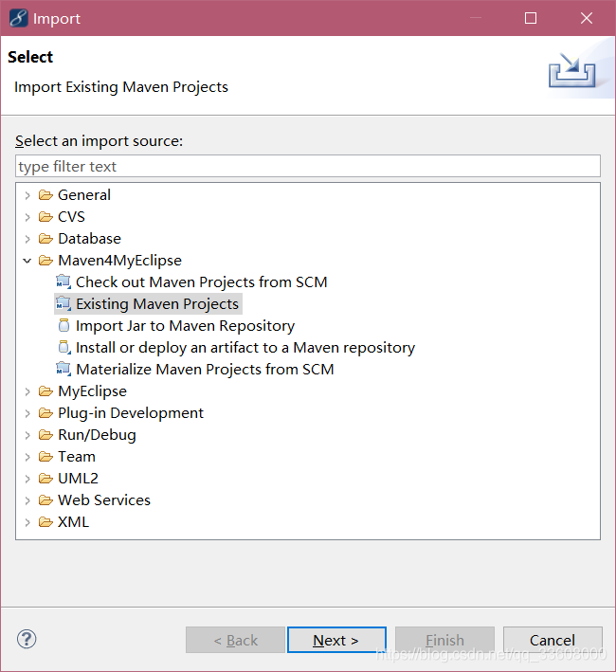Click the Plug-in Development folder icon
Screen dimensions: 616x672
click(x=45, y=413)
